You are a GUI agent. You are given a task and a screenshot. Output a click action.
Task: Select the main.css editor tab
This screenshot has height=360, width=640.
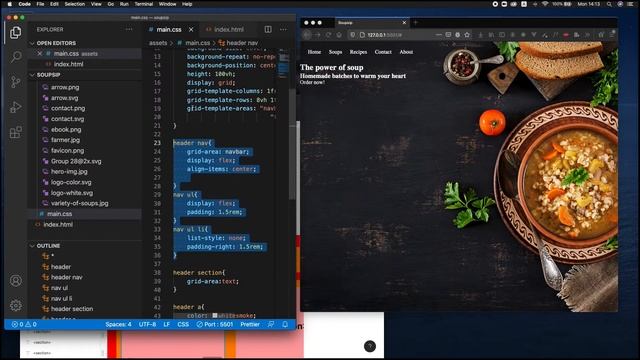[x=169, y=29]
